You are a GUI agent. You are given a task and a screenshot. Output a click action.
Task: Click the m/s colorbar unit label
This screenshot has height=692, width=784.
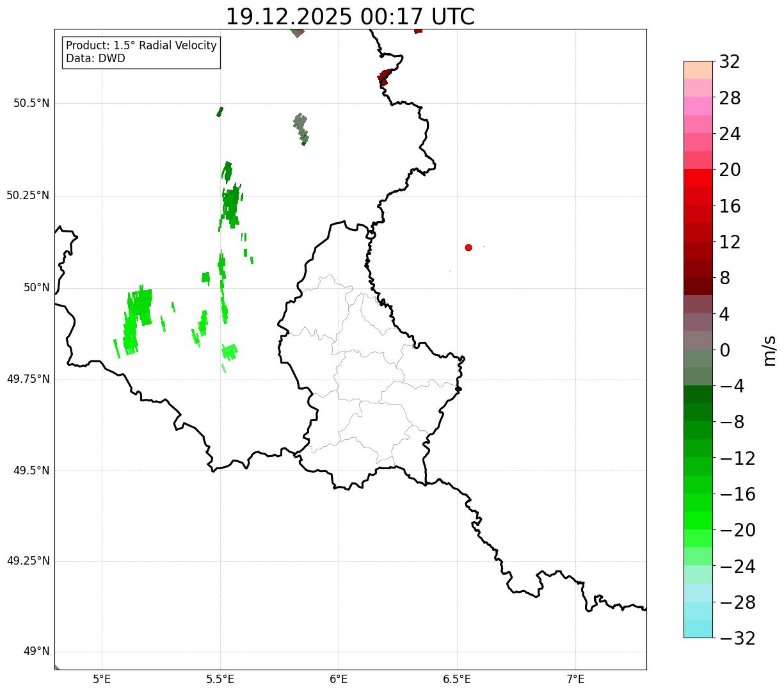769,350
